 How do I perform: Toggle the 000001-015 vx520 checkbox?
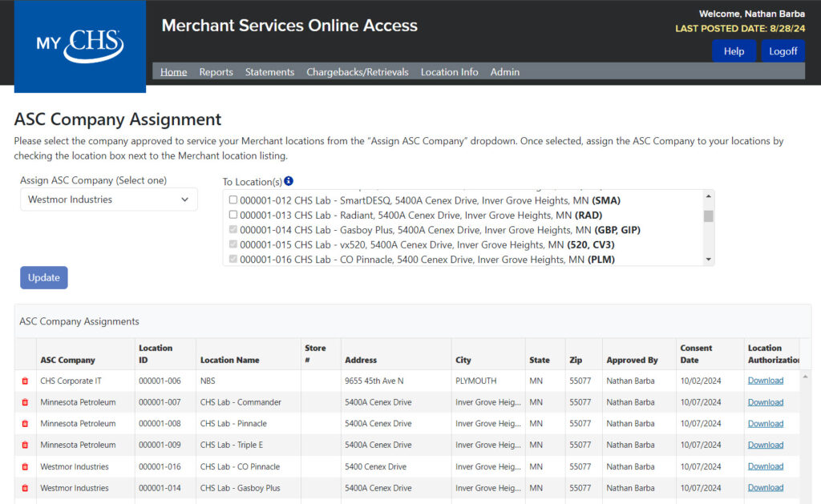coord(233,244)
